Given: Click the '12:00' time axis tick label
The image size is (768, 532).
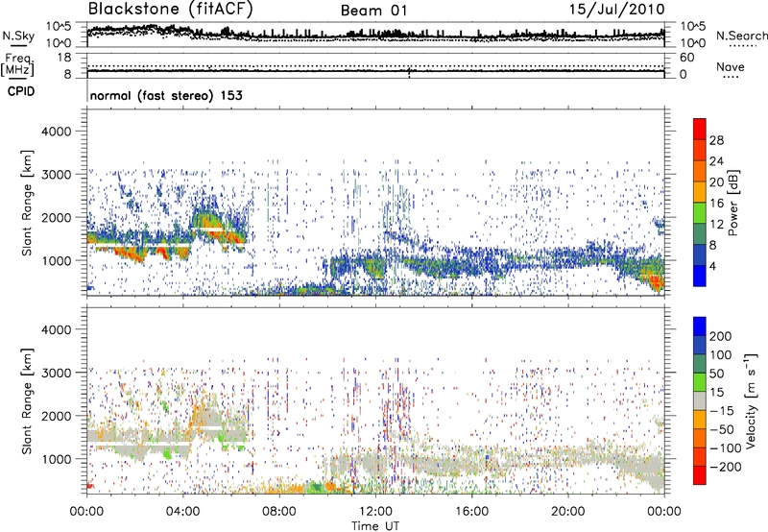Looking at the screenshot, I should (x=375, y=512).
